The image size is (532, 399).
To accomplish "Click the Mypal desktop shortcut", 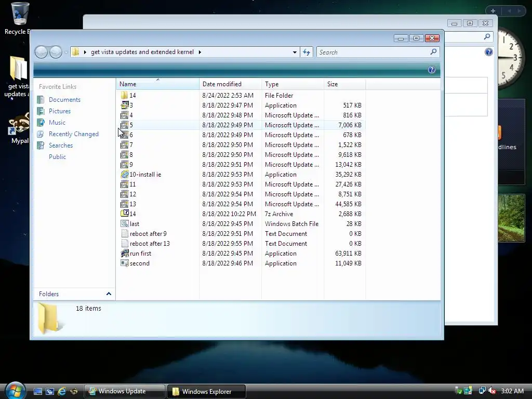I will 19,129.
